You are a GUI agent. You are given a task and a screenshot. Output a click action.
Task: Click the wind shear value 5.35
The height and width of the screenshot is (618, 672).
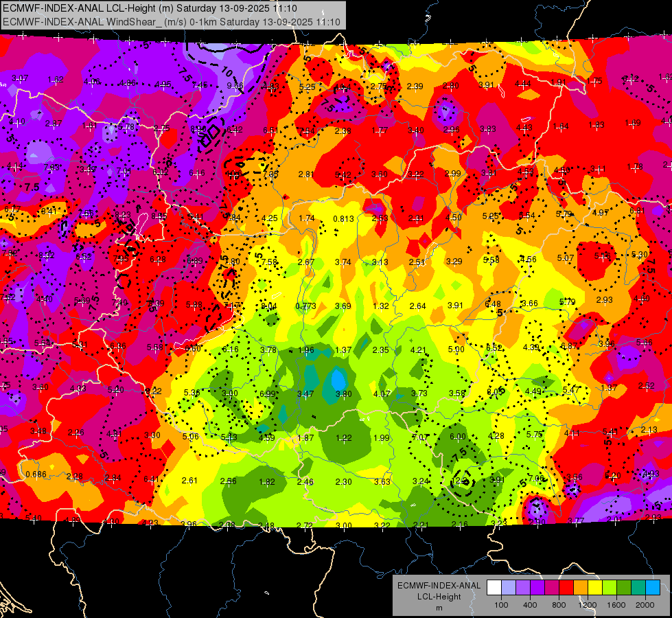click(192, 392)
